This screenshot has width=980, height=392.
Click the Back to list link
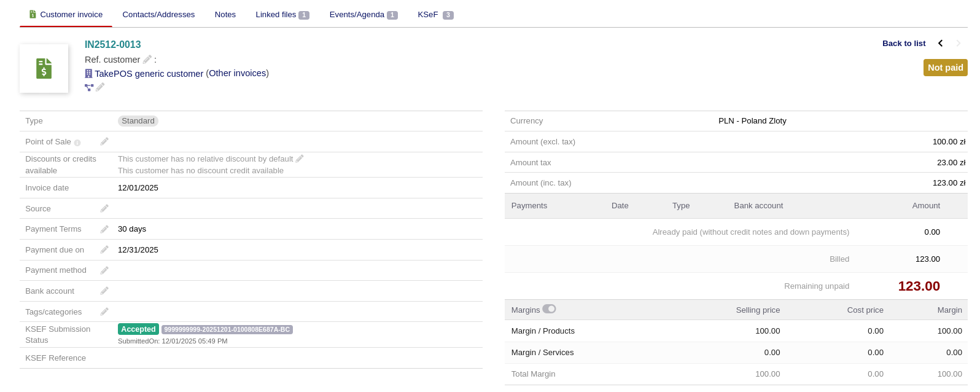click(x=903, y=44)
